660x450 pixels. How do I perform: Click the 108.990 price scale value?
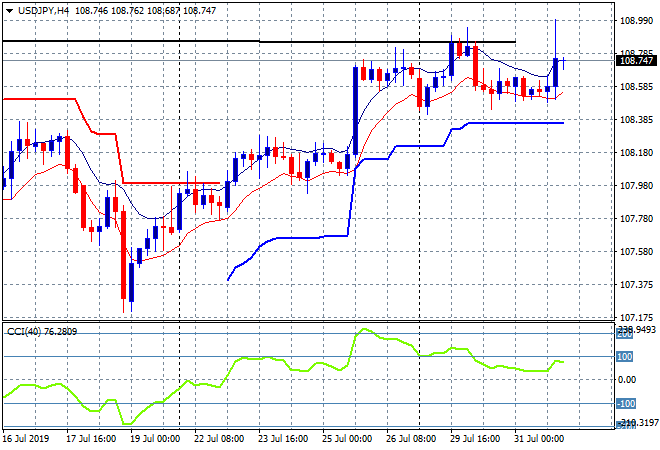(636, 21)
